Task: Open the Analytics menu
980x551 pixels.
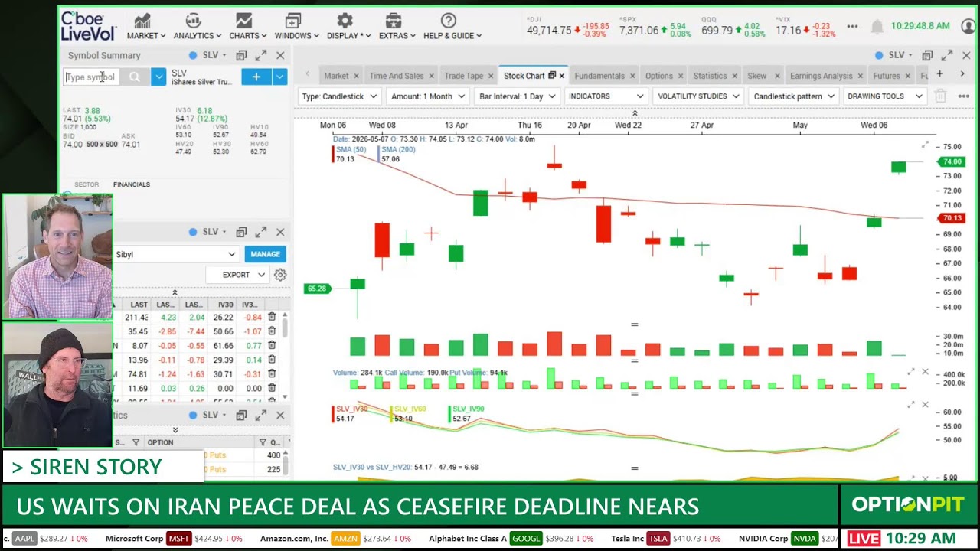Action: (x=197, y=27)
